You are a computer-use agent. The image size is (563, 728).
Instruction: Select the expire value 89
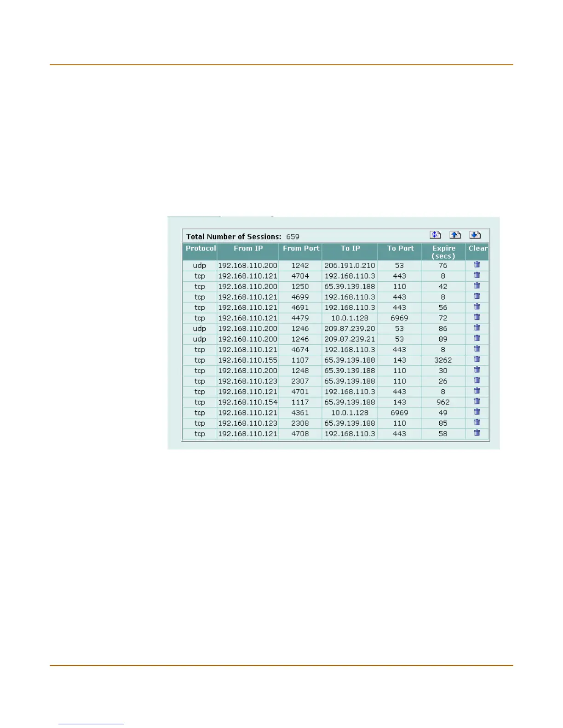(x=443, y=339)
